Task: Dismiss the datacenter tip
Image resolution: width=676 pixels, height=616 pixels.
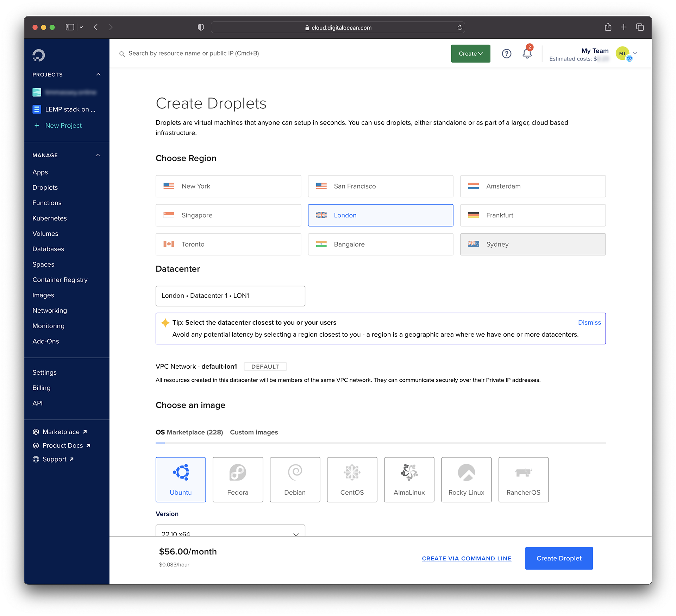Action: (589, 323)
